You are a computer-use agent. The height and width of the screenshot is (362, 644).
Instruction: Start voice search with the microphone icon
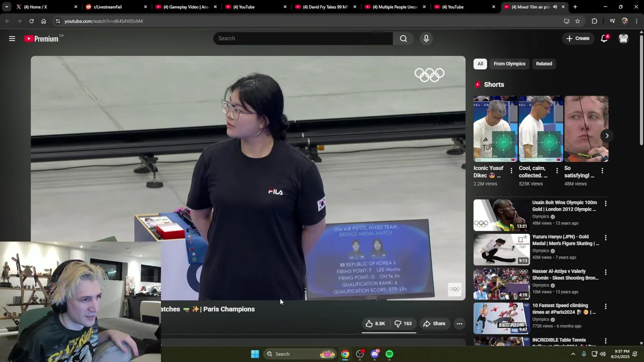click(426, 39)
